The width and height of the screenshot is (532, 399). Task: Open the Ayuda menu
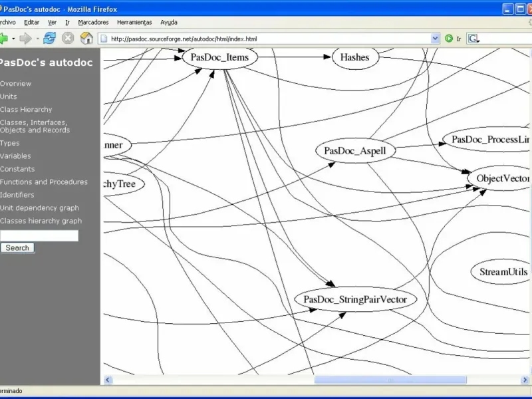coord(169,23)
